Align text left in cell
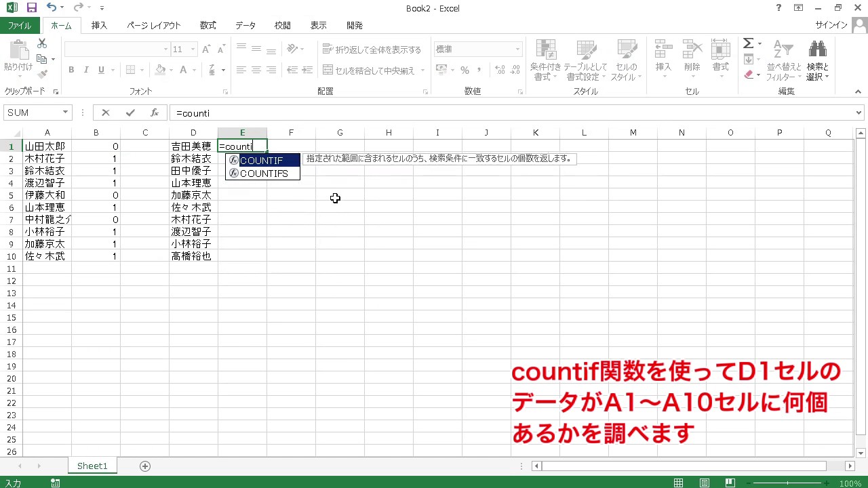The width and height of the screenshot is (868, 488). pyautogui.click(x=241, y=70)
